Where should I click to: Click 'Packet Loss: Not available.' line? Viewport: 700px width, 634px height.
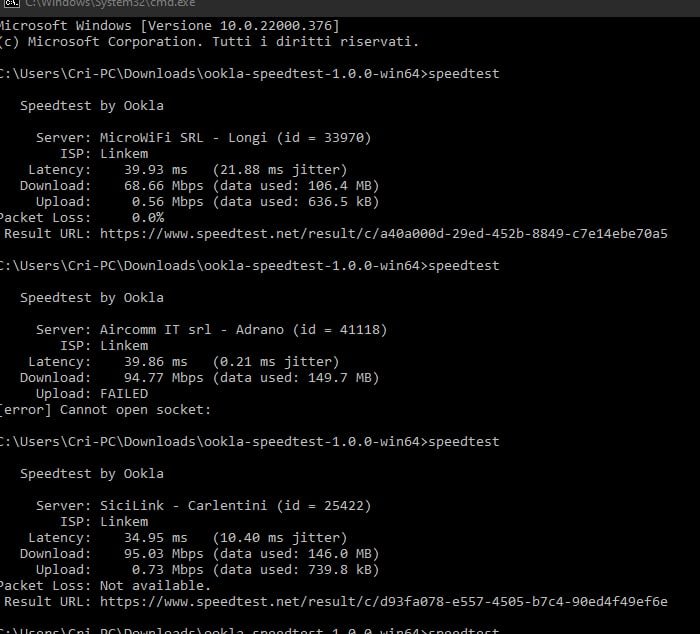[105, 586]
